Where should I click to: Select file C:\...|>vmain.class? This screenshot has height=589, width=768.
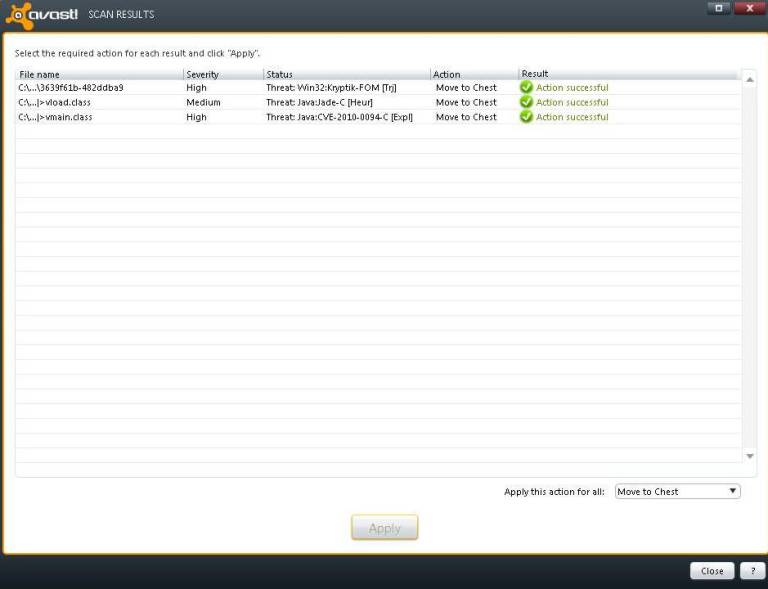click(55, 117)
